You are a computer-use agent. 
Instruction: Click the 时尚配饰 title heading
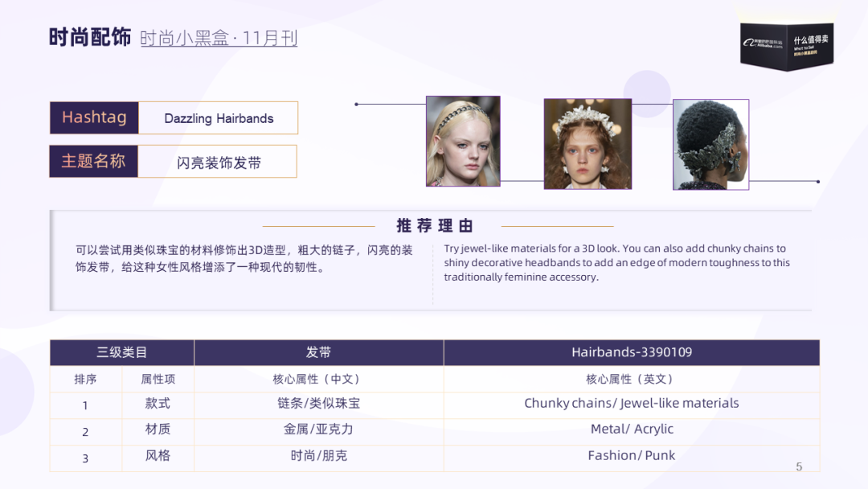(x=89, y=37)
